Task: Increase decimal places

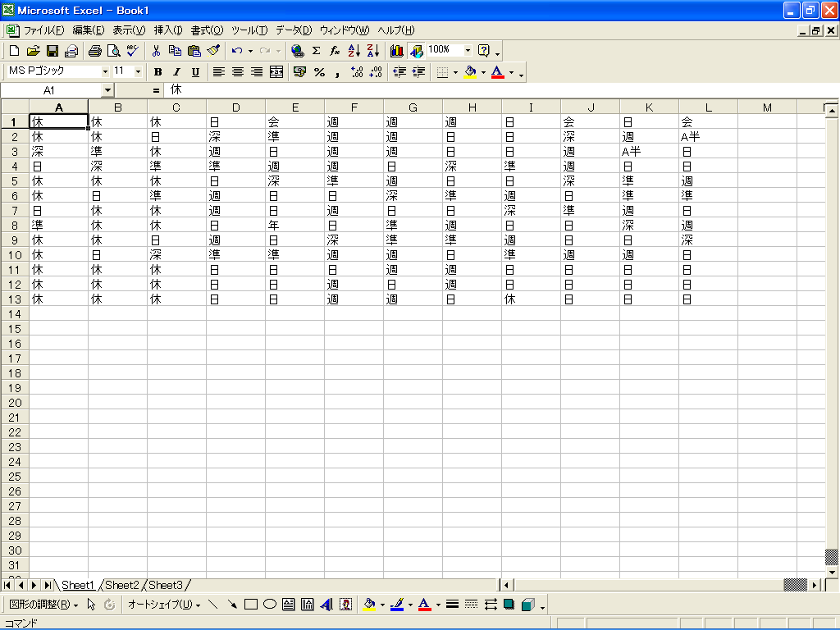Action: [357, 72]
